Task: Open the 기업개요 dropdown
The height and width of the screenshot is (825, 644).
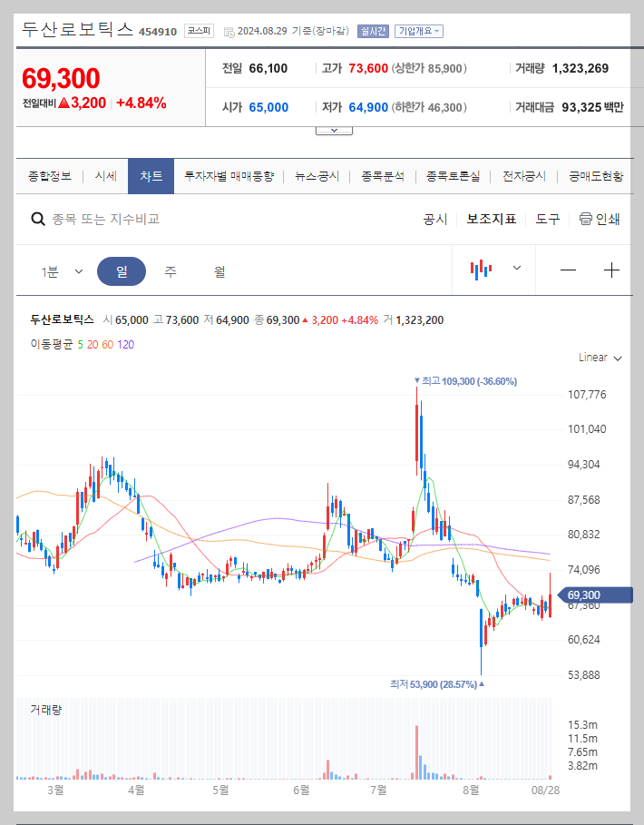Action: [419, 29]
